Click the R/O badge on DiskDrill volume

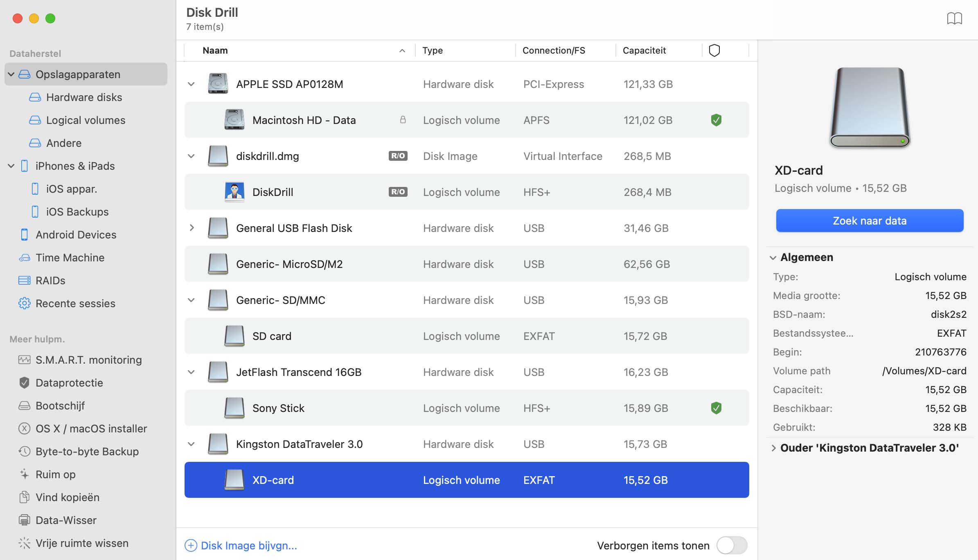pos(398,192)
